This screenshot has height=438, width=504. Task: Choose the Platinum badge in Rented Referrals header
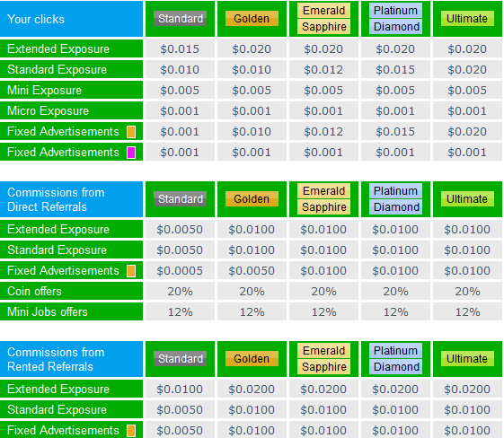click(x=395, y=351)
